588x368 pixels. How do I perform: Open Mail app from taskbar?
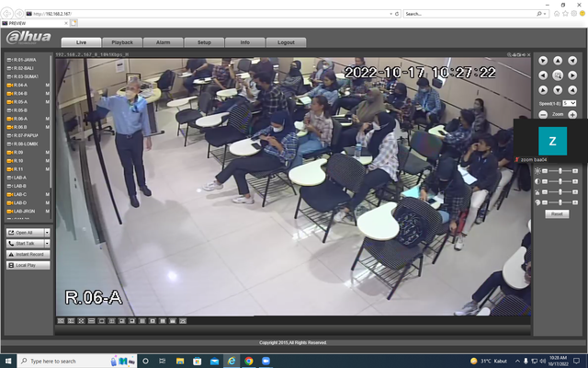214,361
